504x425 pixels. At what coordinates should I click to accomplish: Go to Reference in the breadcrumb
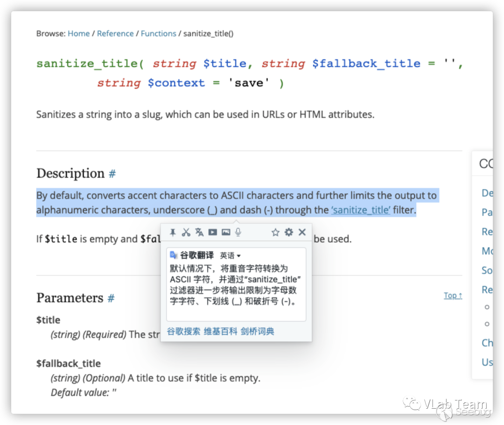115,34
